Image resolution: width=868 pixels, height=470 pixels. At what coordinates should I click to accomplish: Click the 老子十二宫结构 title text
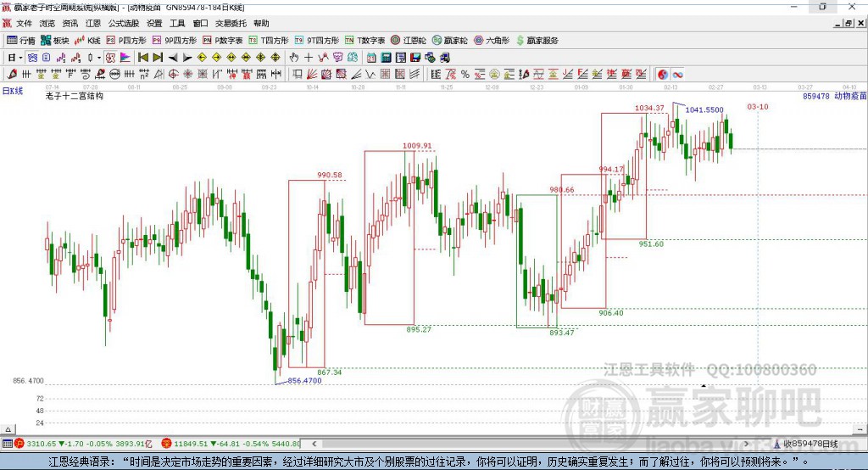pyautogui.click(x=75, y=96)
